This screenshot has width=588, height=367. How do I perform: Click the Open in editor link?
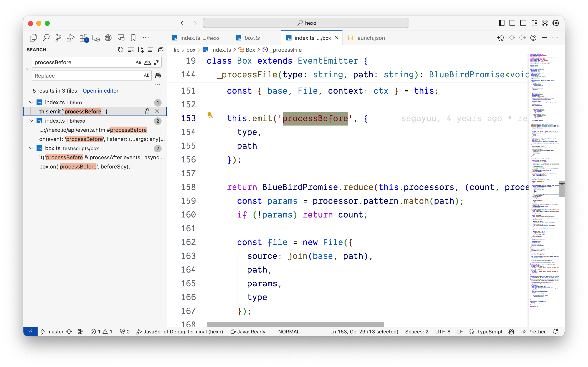point(100,91)
